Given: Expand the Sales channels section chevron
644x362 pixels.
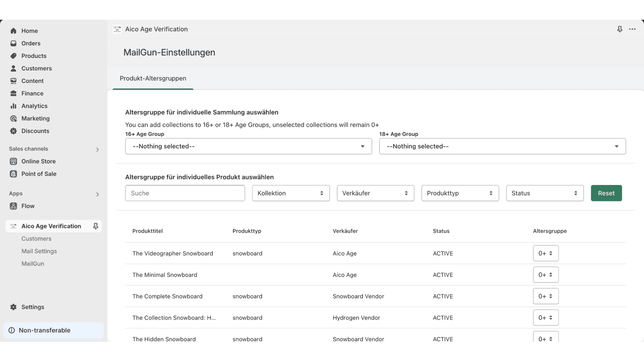Looking at the screenshot, I should [x=97, y=150].
